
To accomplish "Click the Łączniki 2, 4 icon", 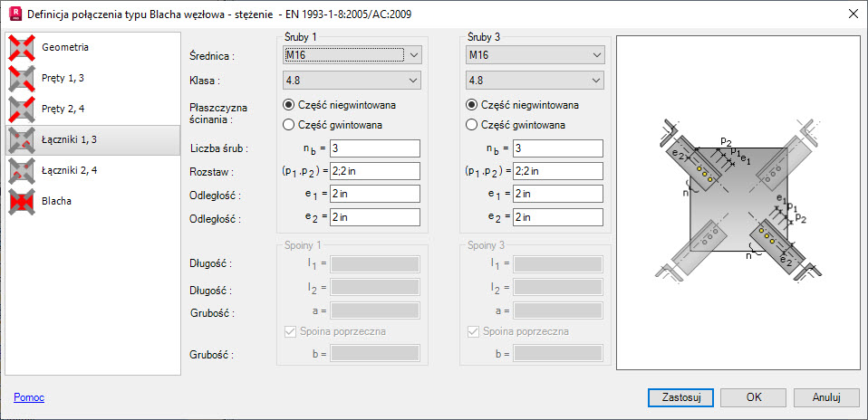I will (22, 170).
